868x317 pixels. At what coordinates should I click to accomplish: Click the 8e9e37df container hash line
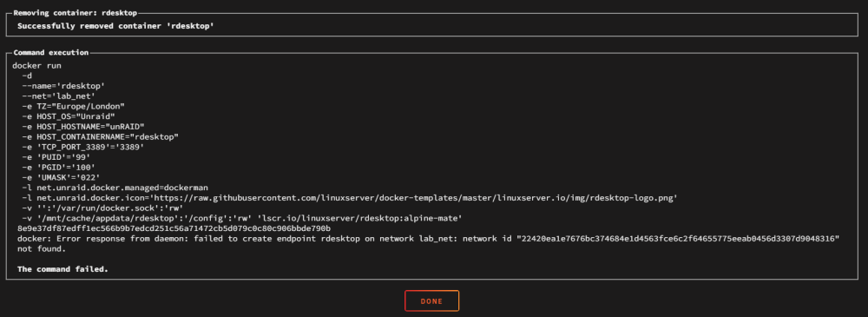tap(174, 228)
